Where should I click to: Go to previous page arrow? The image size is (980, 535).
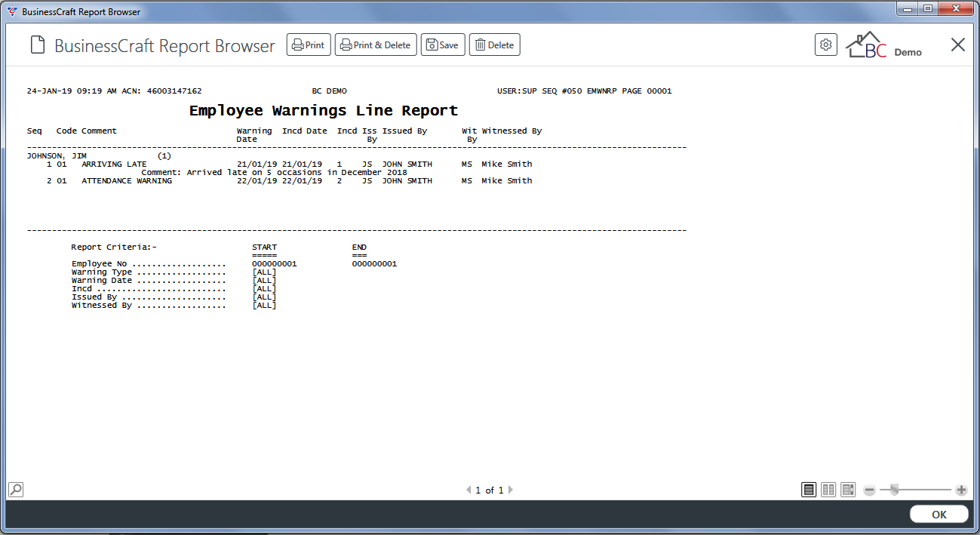click(468, 490)
